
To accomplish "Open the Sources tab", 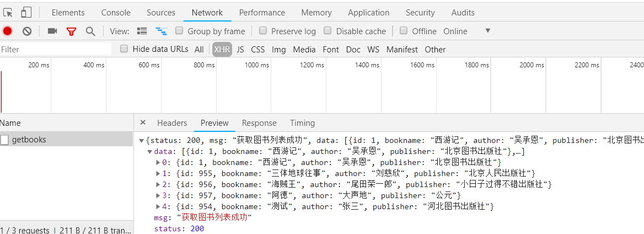I will pos(161,13).
